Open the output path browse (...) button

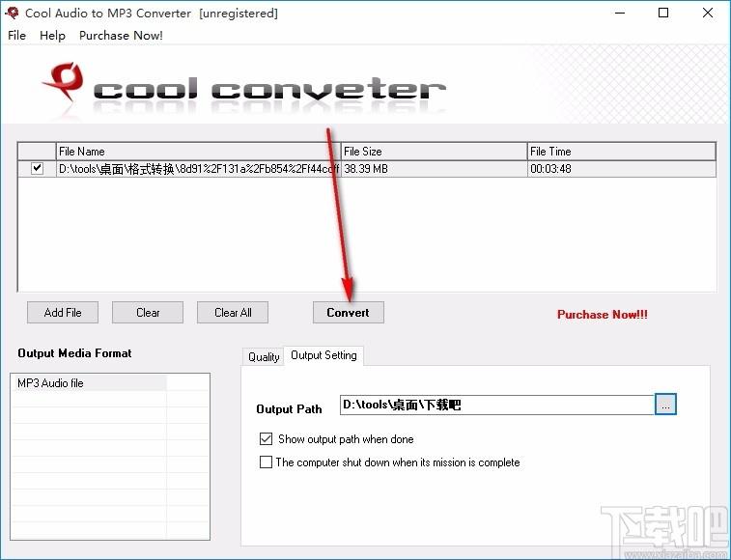[x=665, y=405]
